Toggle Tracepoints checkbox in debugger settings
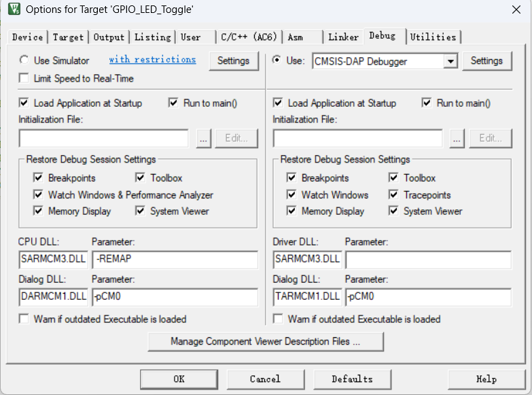Screen dimensions: 532x395 point(393,194)
